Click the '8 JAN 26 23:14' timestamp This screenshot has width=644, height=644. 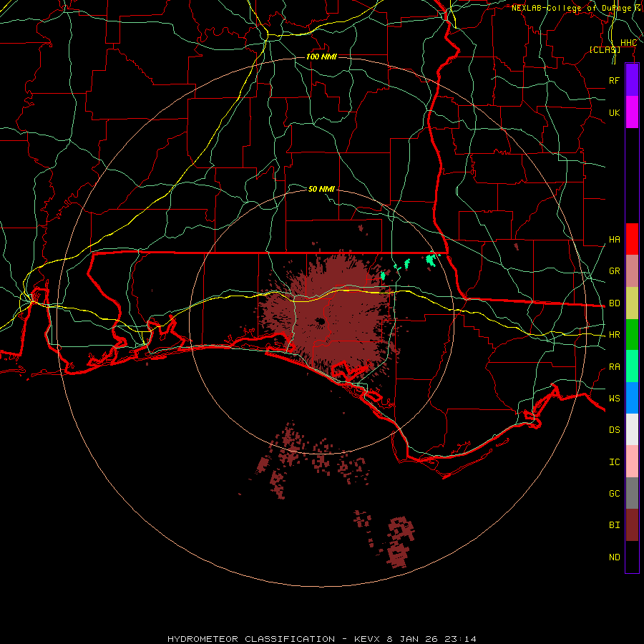[x=431, y=639]
